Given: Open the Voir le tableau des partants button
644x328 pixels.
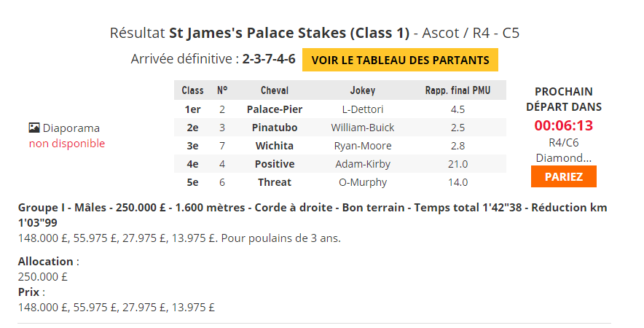Looking at the screenshot, I should point(400,60).
